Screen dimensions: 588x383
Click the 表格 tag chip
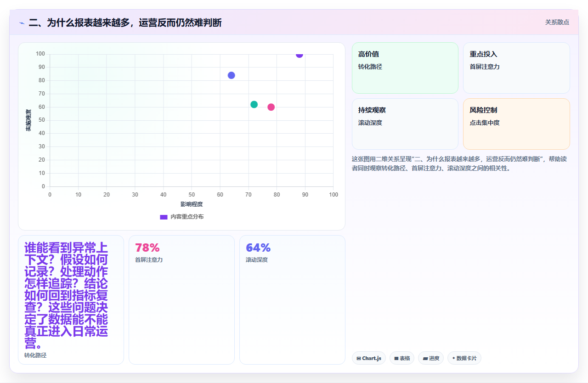(402, 358)
